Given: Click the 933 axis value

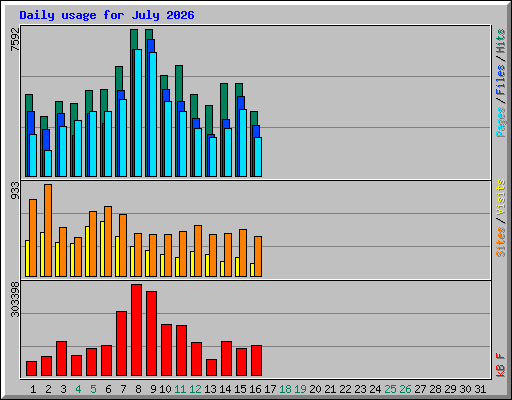Looking at the screenshot, I should pyautogui.click(x=15, y=191).
